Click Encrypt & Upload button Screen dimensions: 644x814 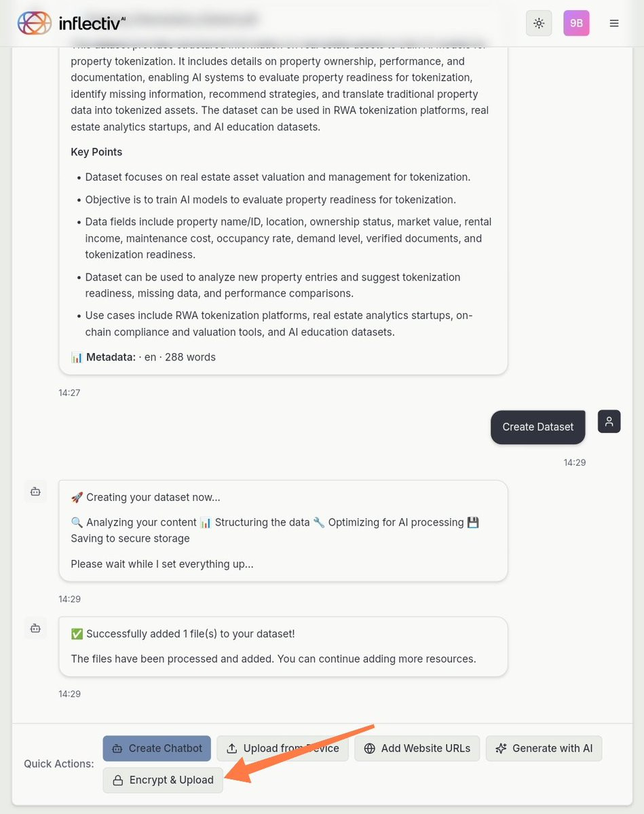[x=163, y=780]
